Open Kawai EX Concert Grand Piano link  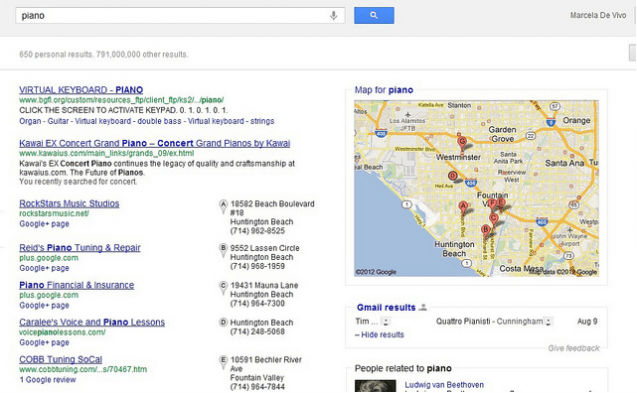[x=154, y=143]
